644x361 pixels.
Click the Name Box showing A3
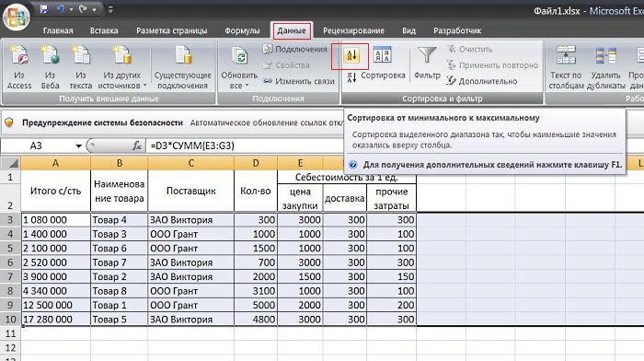37,146
